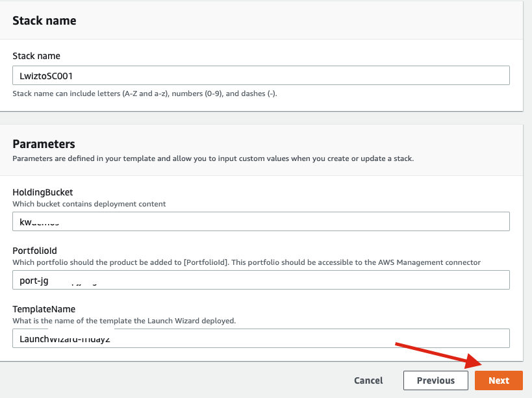Click the Next button to proceed

498,380
